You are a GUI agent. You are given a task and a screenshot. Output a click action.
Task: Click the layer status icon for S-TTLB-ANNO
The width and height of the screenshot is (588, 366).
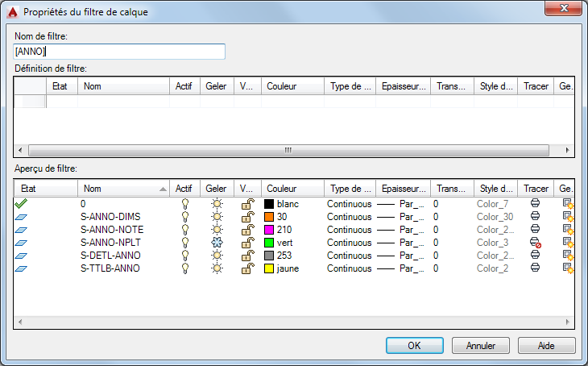click(21, 268)
